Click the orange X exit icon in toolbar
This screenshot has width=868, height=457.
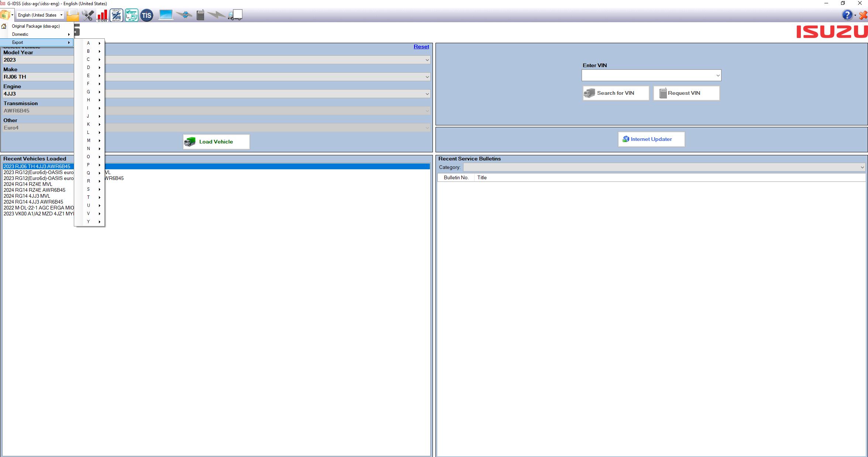pyautogui.click(x=863, y=15)
